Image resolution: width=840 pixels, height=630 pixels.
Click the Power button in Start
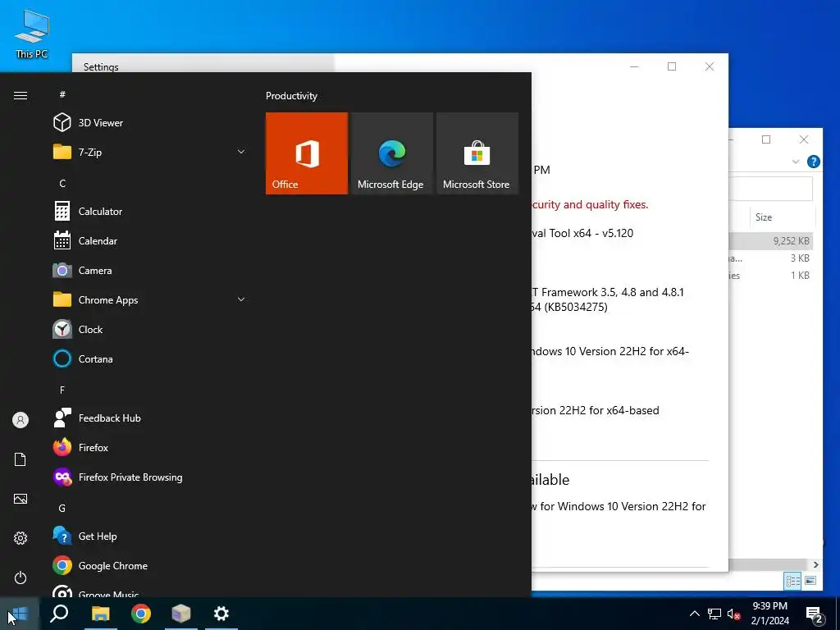click(x=21, y=577)
